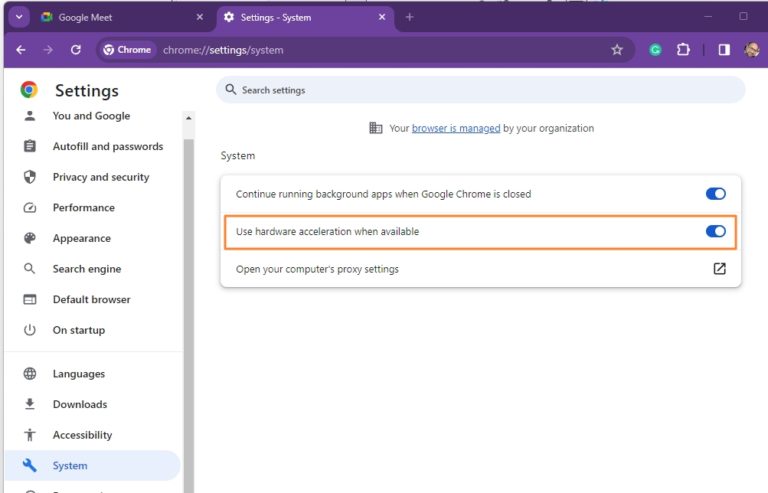This screenshot has height=493, width=768.
Task: Open the Extensions puzzle piece menu
Action: click(684, 50)
